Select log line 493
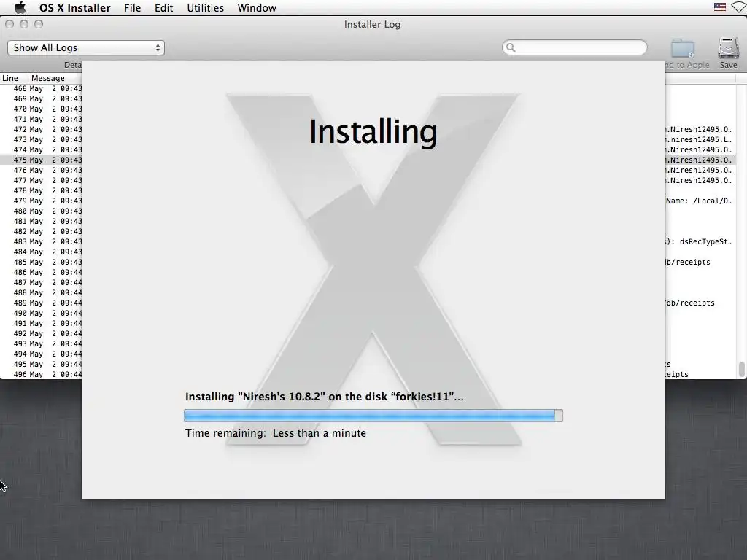Viewport: 747px width, 560px height. click(41, 344)
